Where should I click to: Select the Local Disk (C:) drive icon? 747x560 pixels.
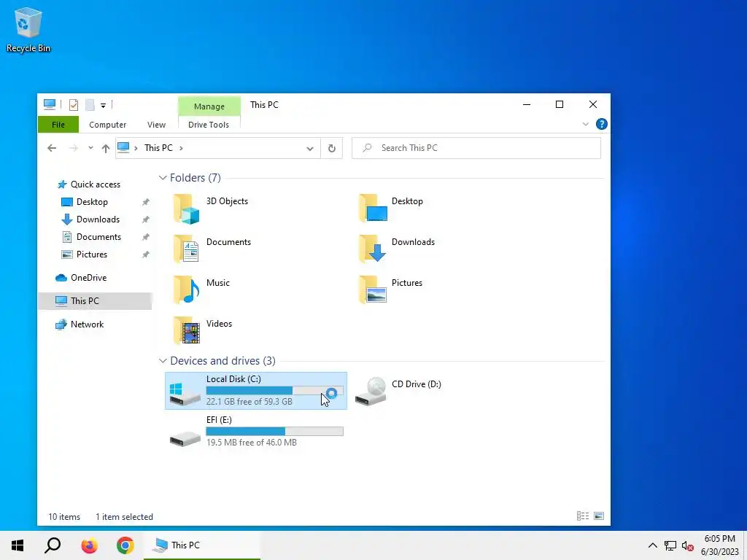point(185,393)
